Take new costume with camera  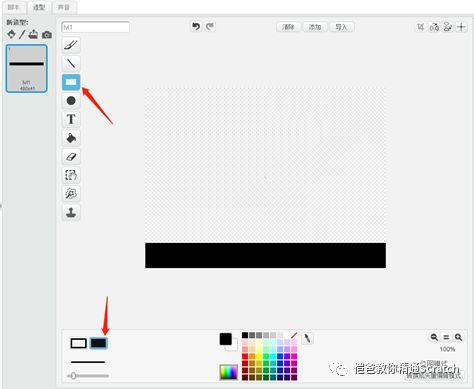(x=47, y=35)
